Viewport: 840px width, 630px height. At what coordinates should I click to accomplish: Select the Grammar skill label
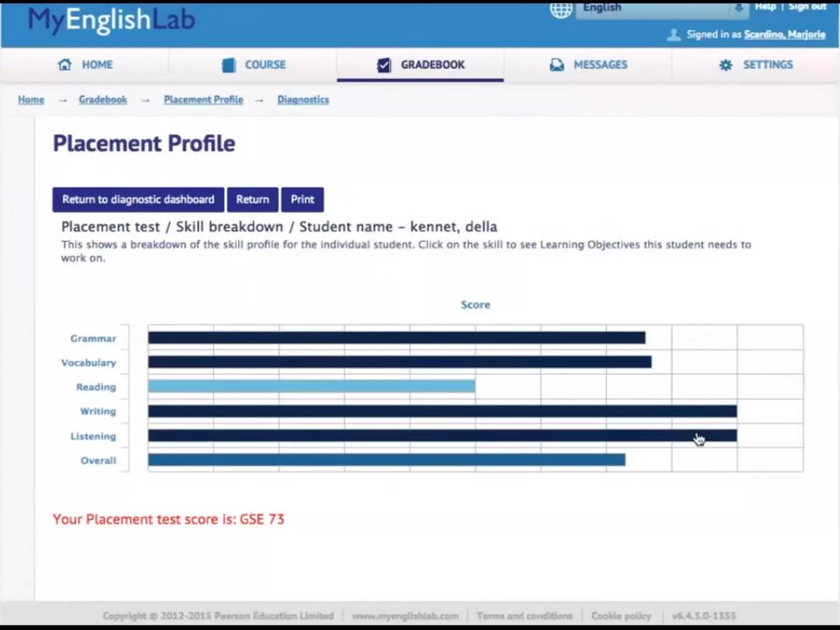93,338
